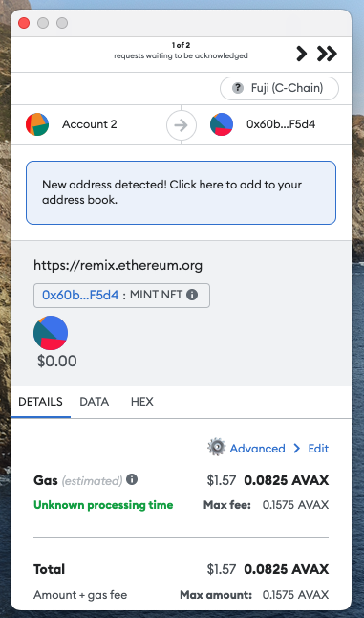This screenshot has height=618, width=364.
Task: Select the DETAILS tab
Action: point(40,402)
